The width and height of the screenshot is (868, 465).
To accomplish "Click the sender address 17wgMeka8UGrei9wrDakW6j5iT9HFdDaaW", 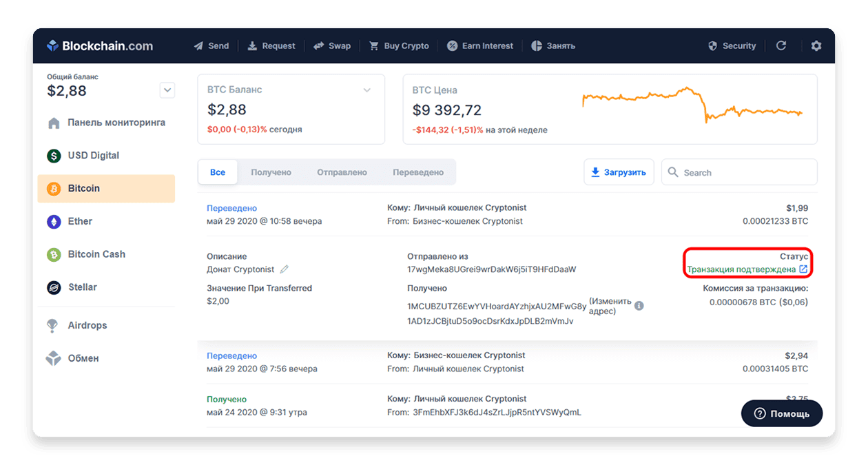I will [491, 269].
